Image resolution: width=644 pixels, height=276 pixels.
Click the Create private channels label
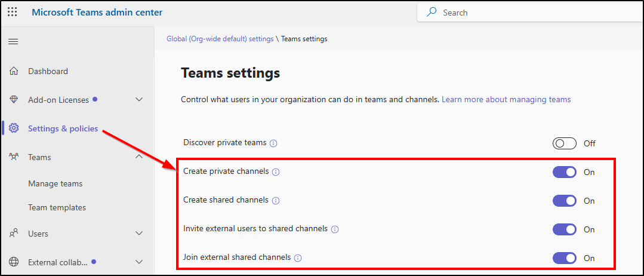pyautogui.click(x=226, y=171)
